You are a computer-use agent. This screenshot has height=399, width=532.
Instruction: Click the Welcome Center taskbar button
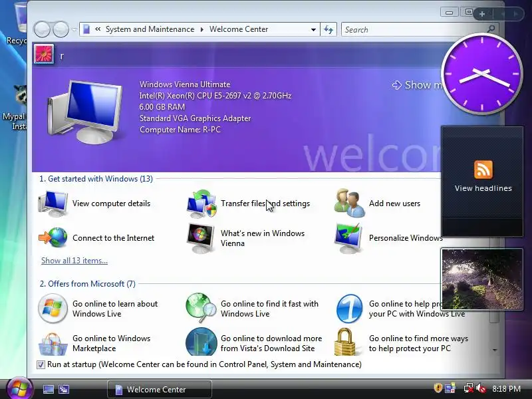[x=160, y=389]
